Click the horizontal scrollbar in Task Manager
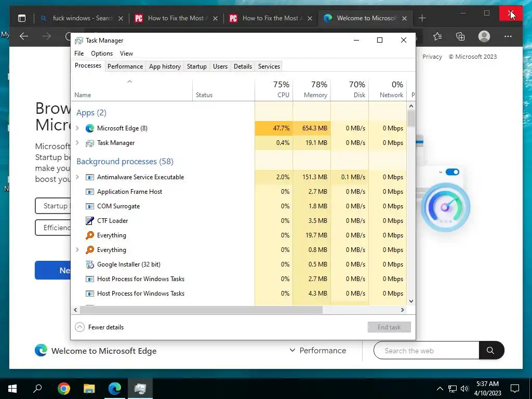 (201, 310)
